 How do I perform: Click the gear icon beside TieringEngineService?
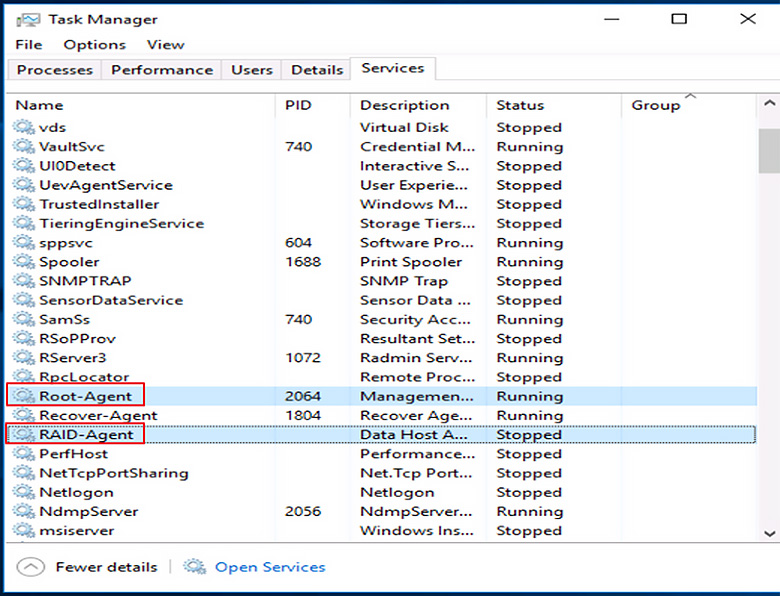point(23,223)
